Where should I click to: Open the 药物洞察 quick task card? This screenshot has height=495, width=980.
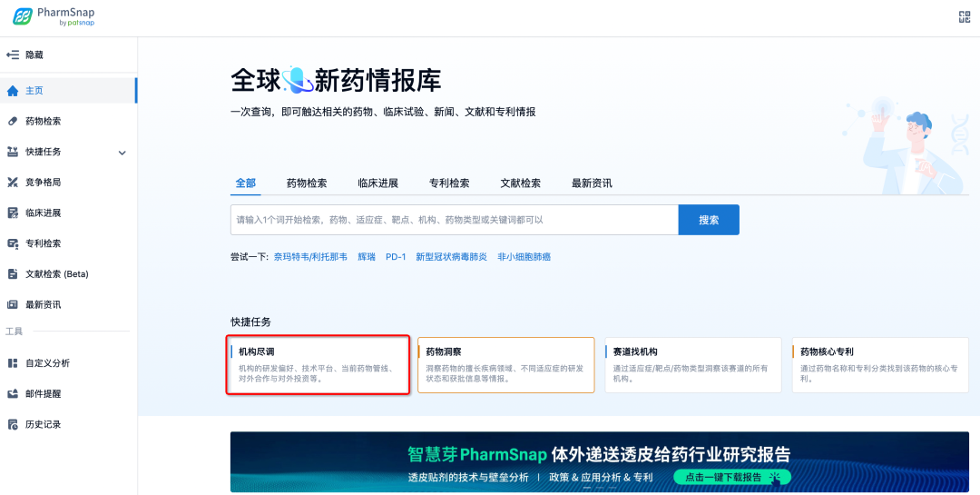click(x=505, y=365)
